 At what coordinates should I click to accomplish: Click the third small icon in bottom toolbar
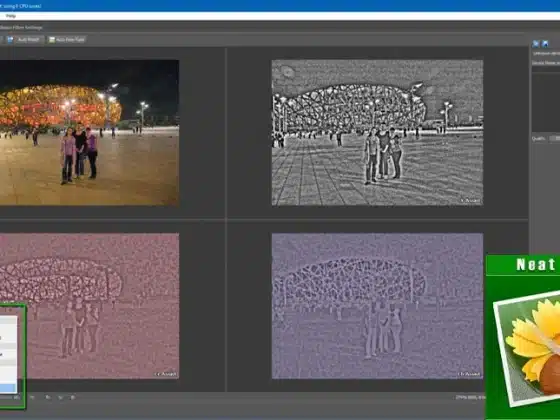click(60, 397)
